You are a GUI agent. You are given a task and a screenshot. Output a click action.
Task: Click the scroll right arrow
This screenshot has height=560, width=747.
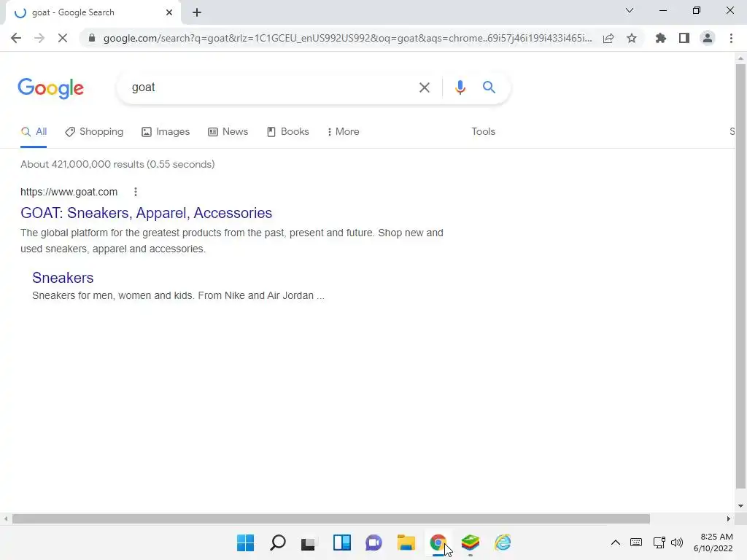coord(729,518)
